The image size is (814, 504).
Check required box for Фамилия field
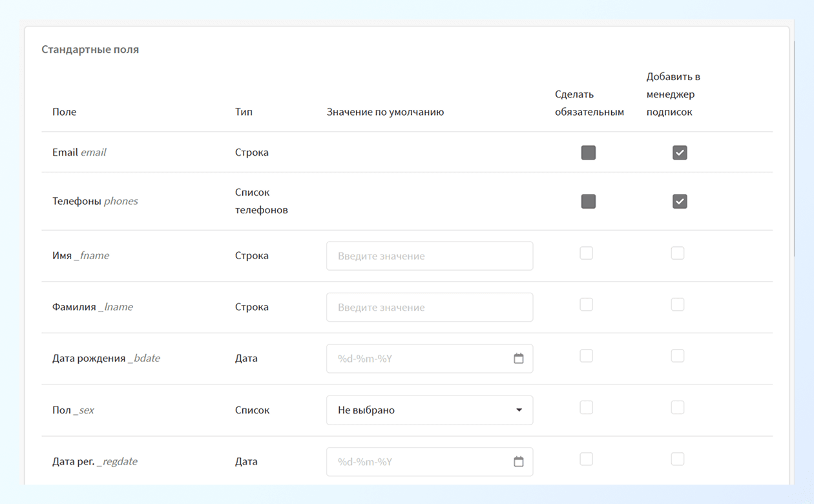coord(586,304)
